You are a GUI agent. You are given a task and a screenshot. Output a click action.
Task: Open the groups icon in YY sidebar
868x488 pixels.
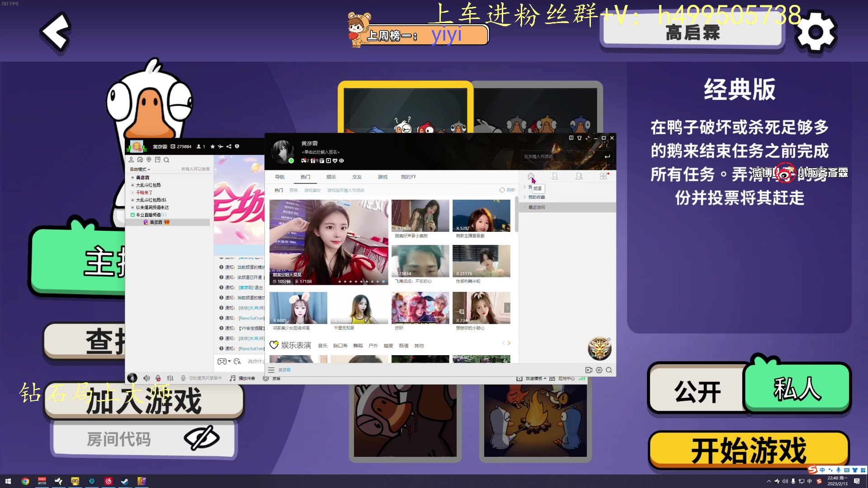click(579, 176)
